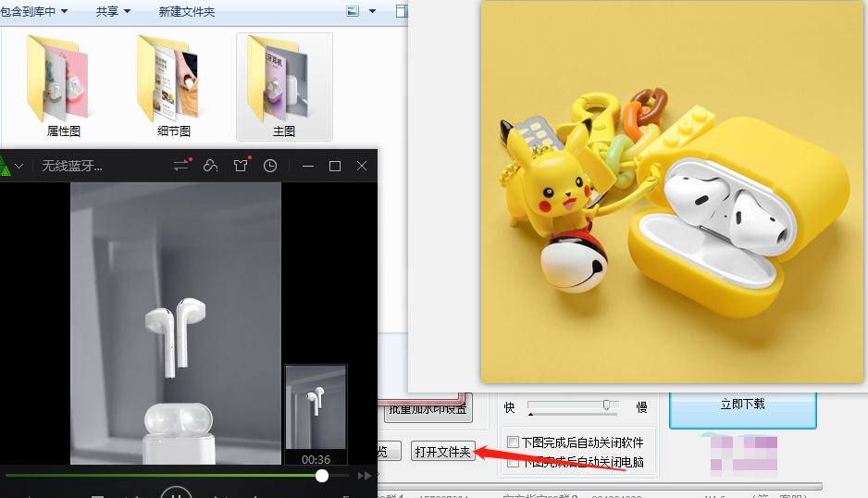
Task: Click the 批量加水印设置 button
Action: click(428, 409)
